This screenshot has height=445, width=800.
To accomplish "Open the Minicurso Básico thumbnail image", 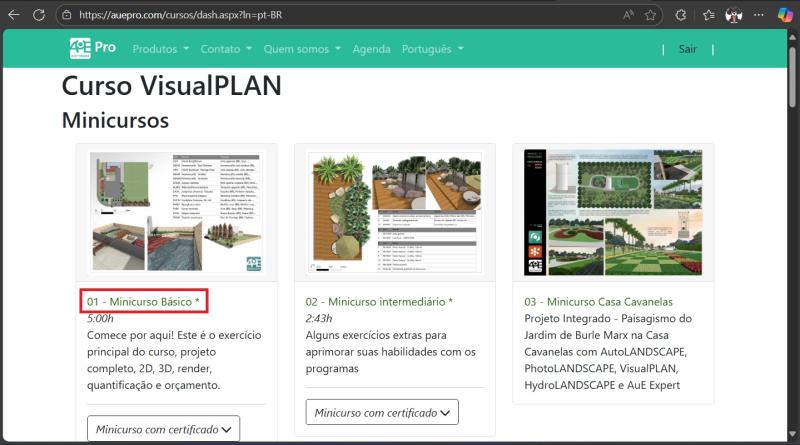I will pos(176,212).
